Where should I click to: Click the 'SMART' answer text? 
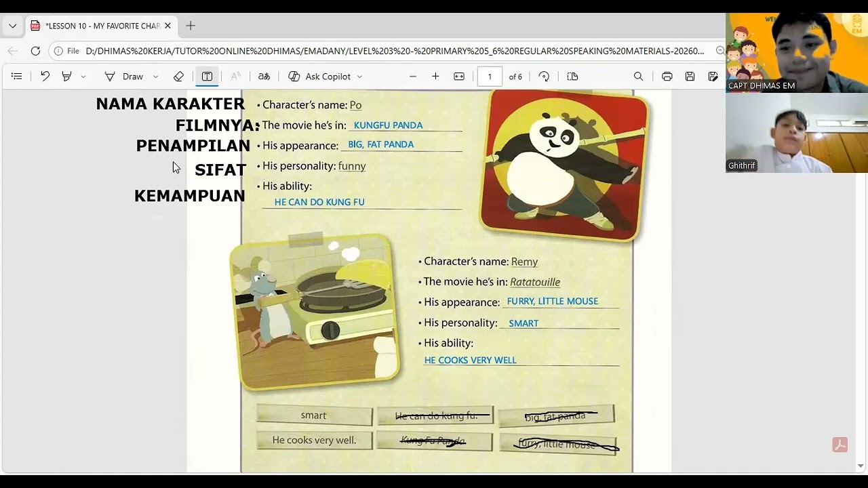click(x=524, y=323)
